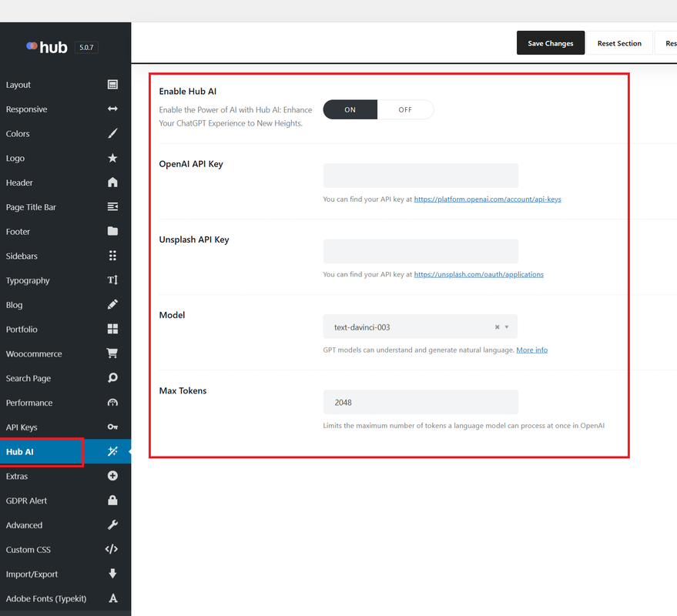Select the Import/Export menu item
This screenshot has width=677, height=616.
(x=65, y=574)
